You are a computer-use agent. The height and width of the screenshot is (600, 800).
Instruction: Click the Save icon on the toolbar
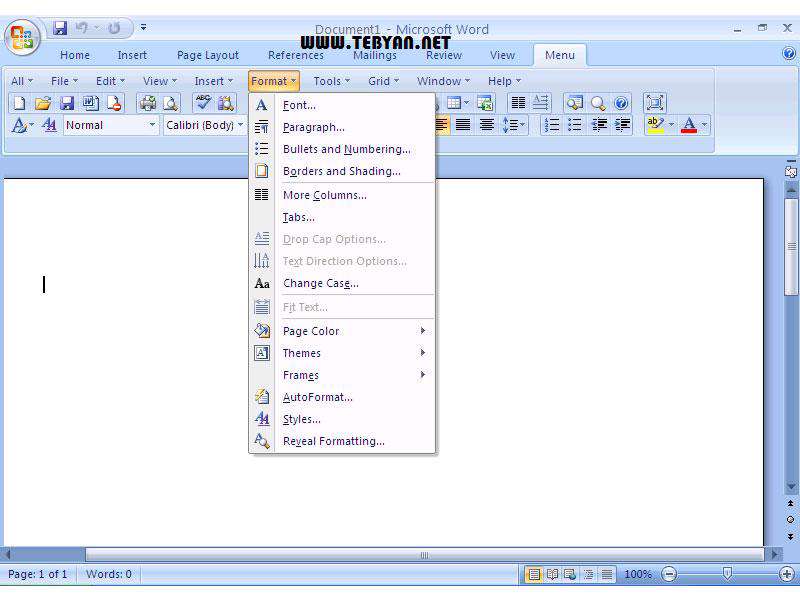(68, 103)
